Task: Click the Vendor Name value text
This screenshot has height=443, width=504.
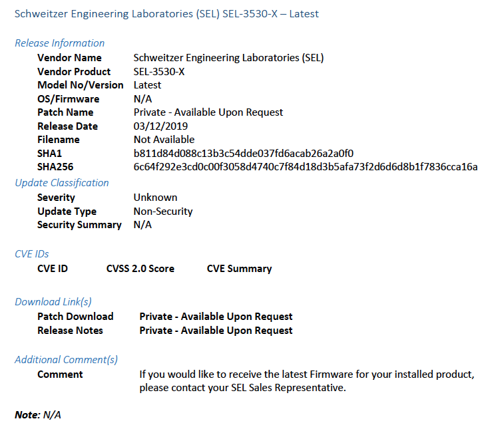Action: click(228, 58)
